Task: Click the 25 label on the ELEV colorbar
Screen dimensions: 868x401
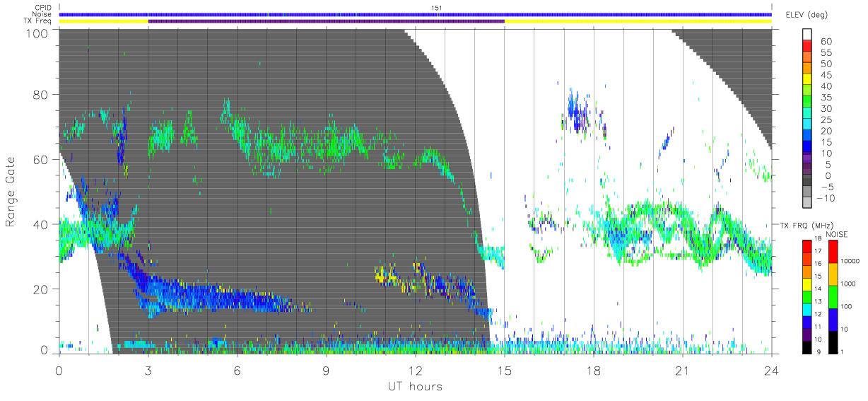Action: (x=826, y=120)
